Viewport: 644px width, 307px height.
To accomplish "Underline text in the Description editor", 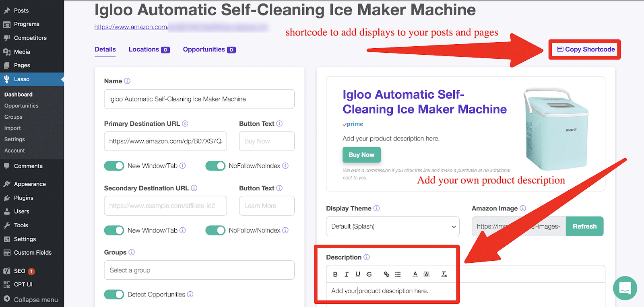I will point(358,274).
